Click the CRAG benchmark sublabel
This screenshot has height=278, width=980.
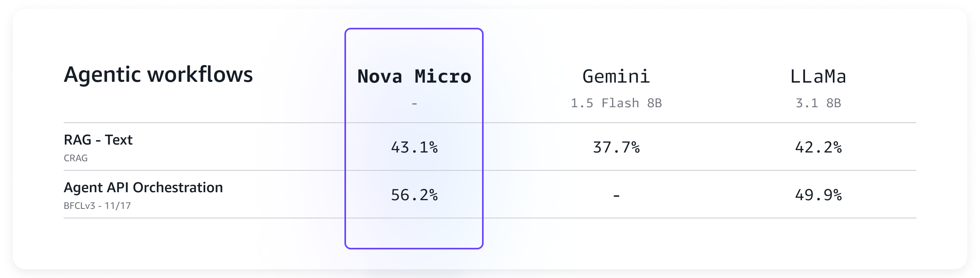pyautogui.click(x=76, y=158)
